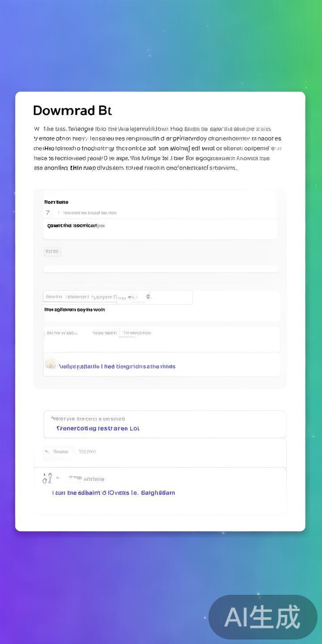Click the glyph icon left of "omtalie"
This screenshot has width=322, height=644.
click(47, 479)
